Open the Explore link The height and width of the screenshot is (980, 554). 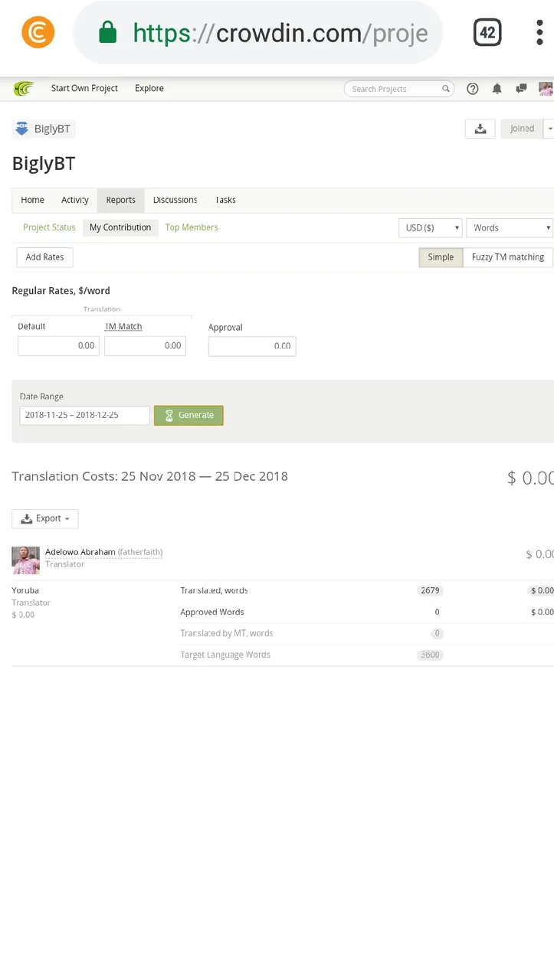pyautogui.click(x=149, y=88)
